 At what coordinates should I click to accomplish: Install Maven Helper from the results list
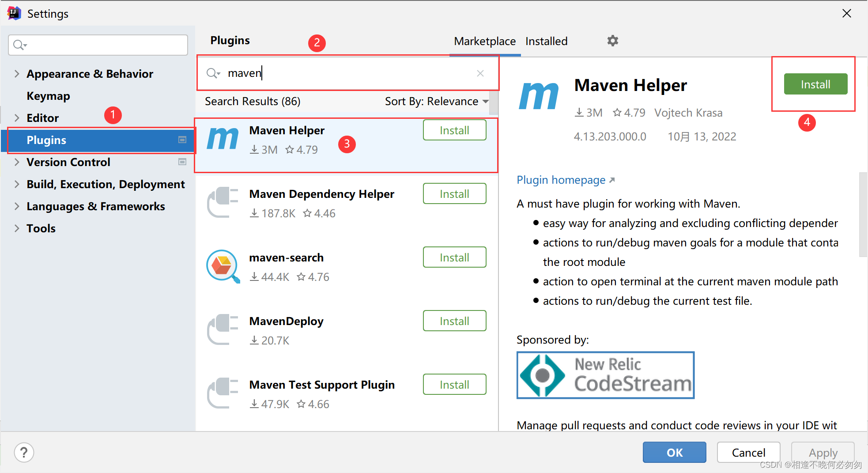click(454, 130)
